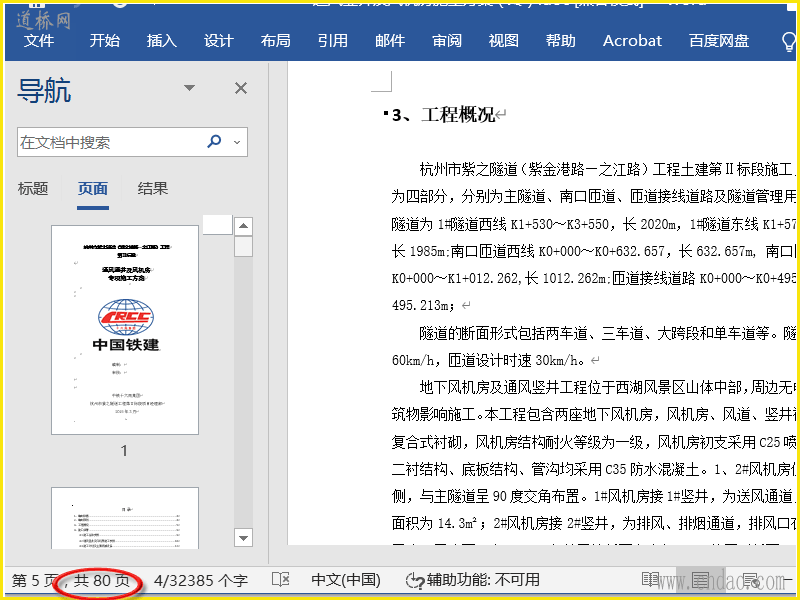Focus the 在文档中搜索 search field
The height and width of the screenshot is (600, 800).
point(132,142)
